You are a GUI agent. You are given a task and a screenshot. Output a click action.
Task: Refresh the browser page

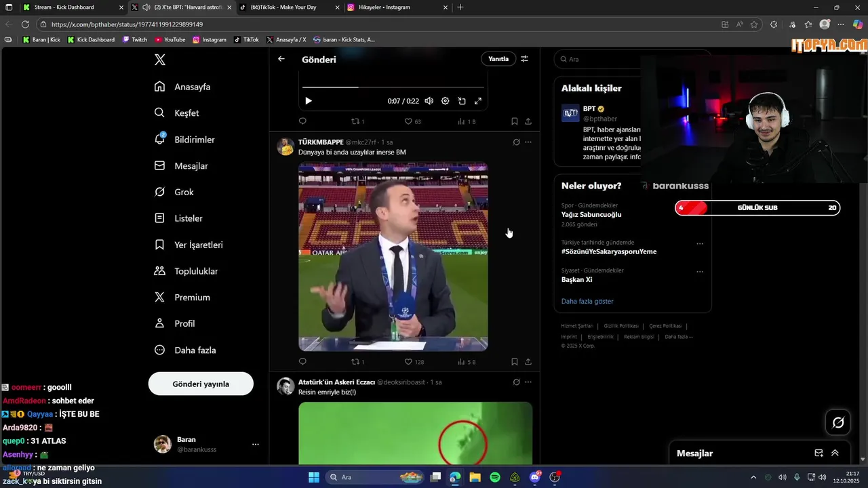point(25,24)
